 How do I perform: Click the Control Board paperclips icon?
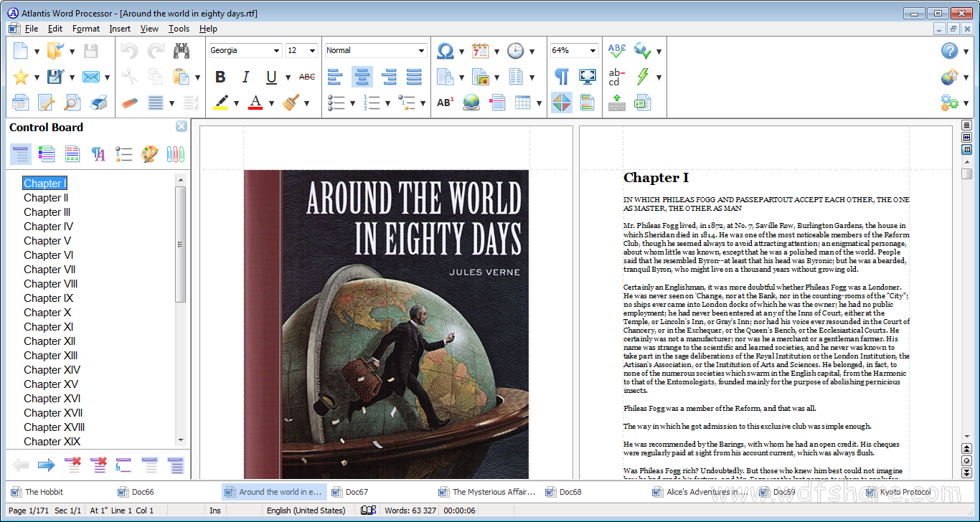coord(176,154)
